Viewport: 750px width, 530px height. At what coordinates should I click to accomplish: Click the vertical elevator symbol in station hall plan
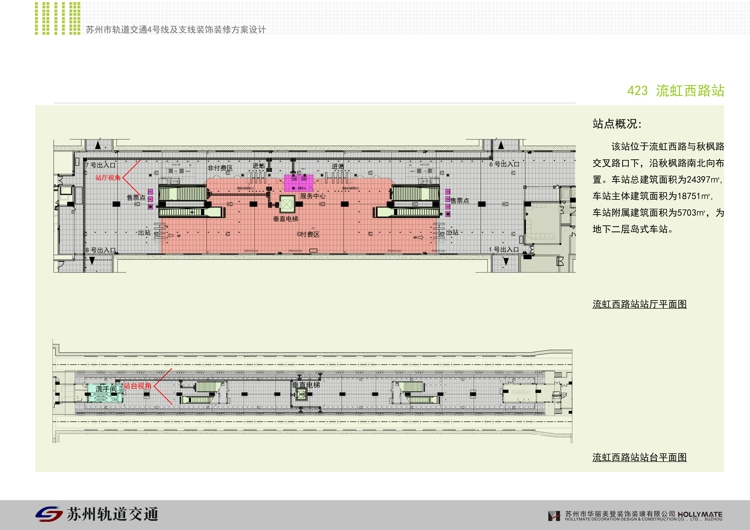287,204
